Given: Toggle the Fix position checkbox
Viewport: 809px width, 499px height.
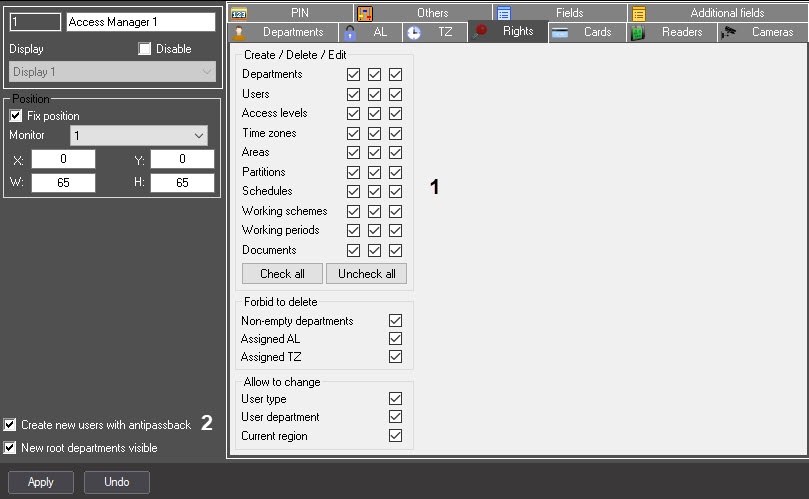Looking at the screenshot, I should (16, 116).
